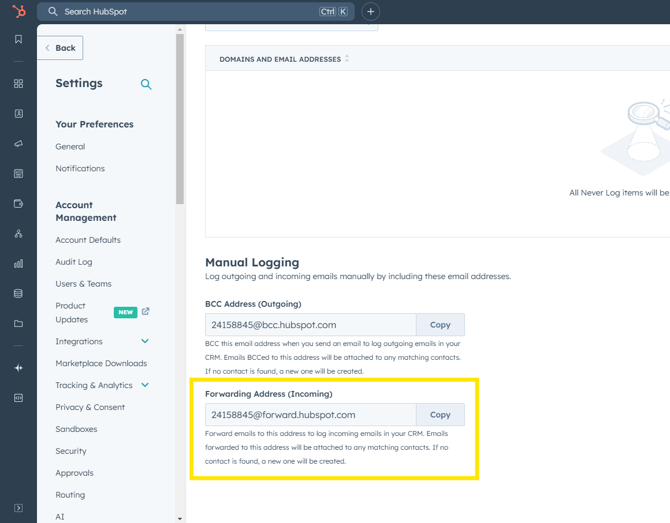Image resolution: width=670 pixels, height=523 pixels.
Task: Open Privacy & Consent settings
Action: (90, 407)
